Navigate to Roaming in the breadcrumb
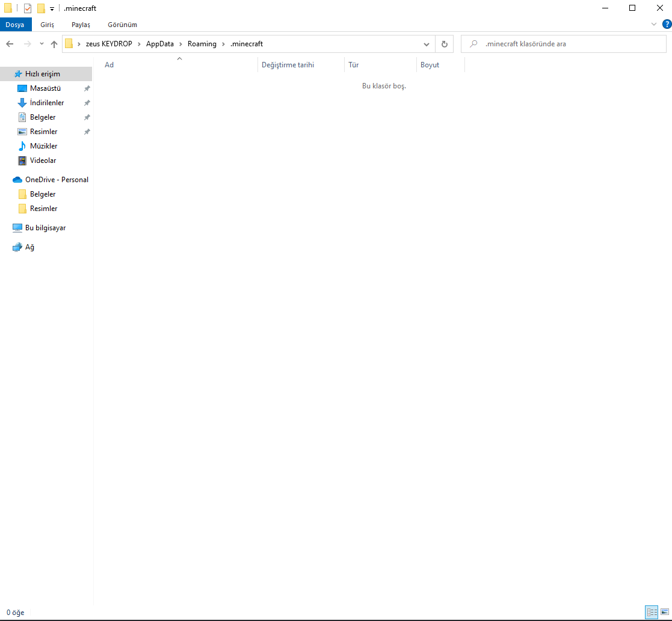Image resolution: width=672 pixels, height=621 pixels. click(202, 44)
